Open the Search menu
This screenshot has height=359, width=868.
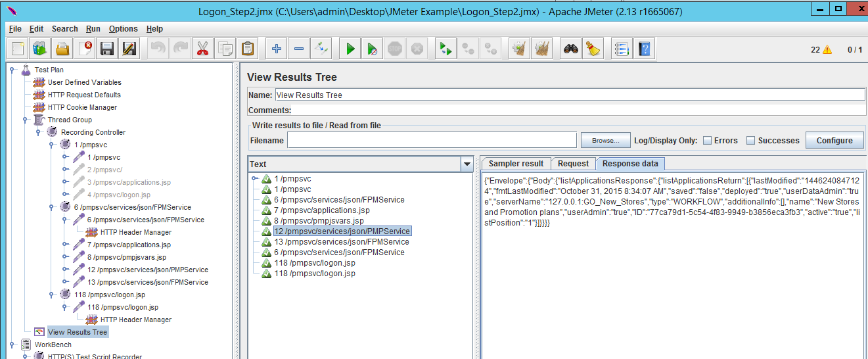point(64,29)
